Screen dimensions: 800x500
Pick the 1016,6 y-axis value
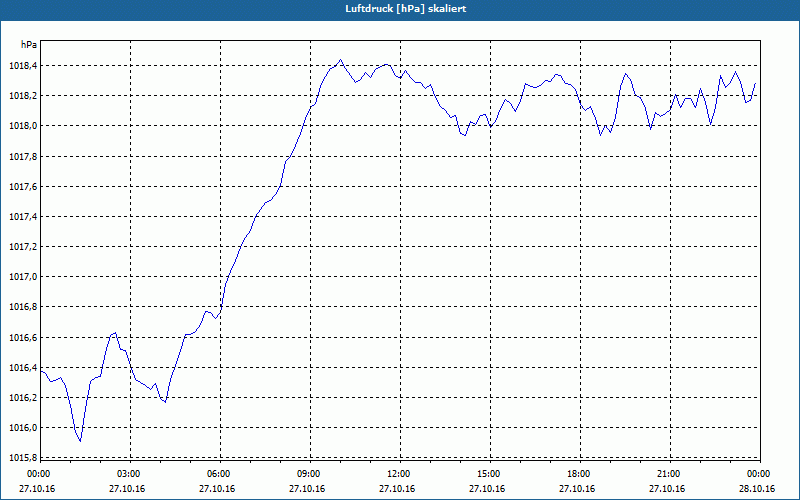point(23,338)
